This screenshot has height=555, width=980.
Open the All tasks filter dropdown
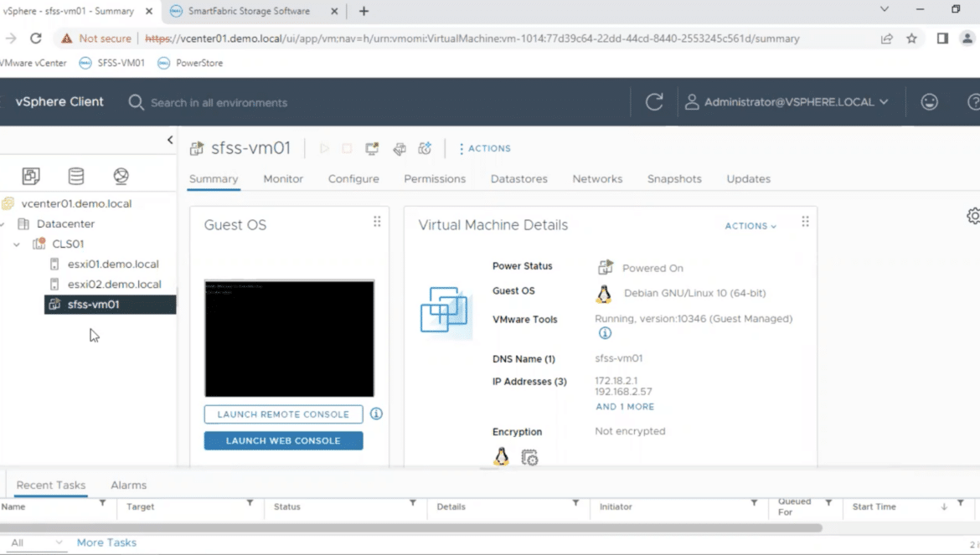pyautogui.click(x=35, y=542)
